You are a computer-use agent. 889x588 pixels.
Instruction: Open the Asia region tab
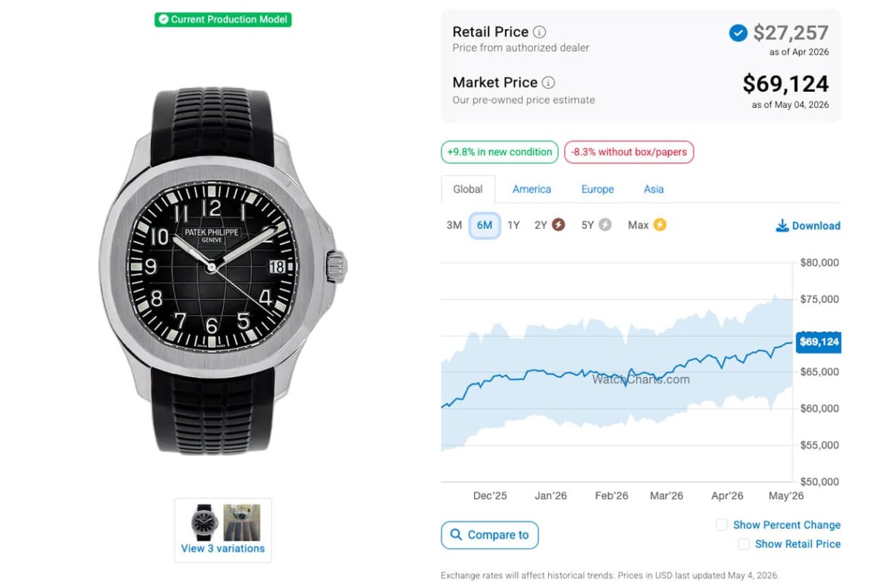pos(653,189)
